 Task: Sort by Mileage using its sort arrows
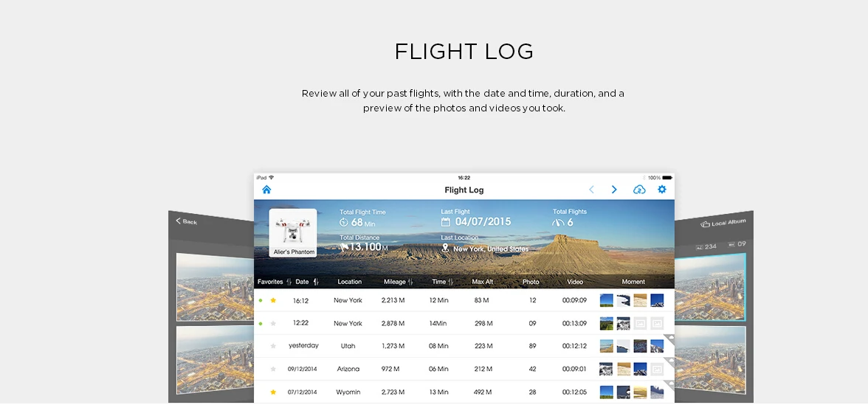coord(410,282)
